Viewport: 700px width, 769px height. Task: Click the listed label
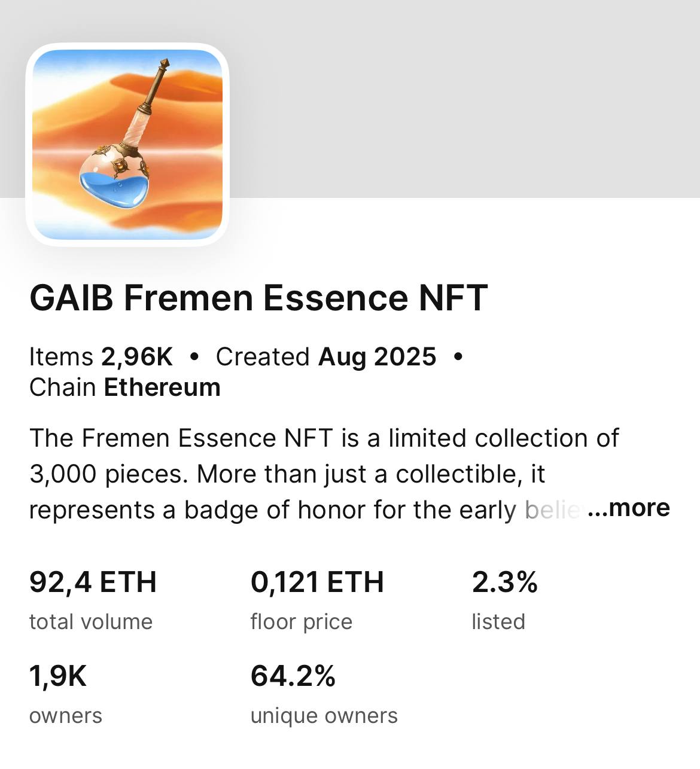click(498, 622)
